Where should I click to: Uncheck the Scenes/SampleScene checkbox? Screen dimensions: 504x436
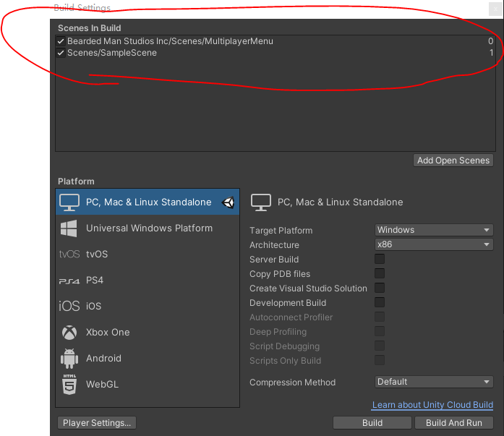(61, 53)
